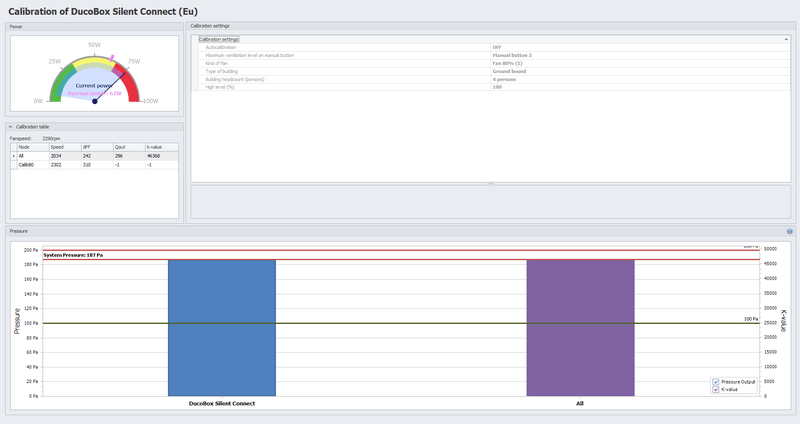Click the 'Average power' gauge text
This screenshot has width=800, height=424.
(x=94, y=93)
